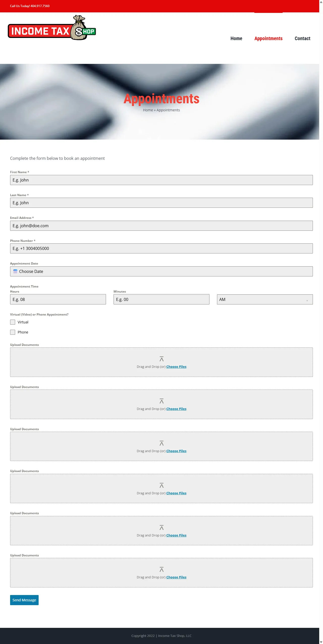Screen dimensions: 323x644
Task: Open the AM/PM dropdown
Action: [265, 299]
